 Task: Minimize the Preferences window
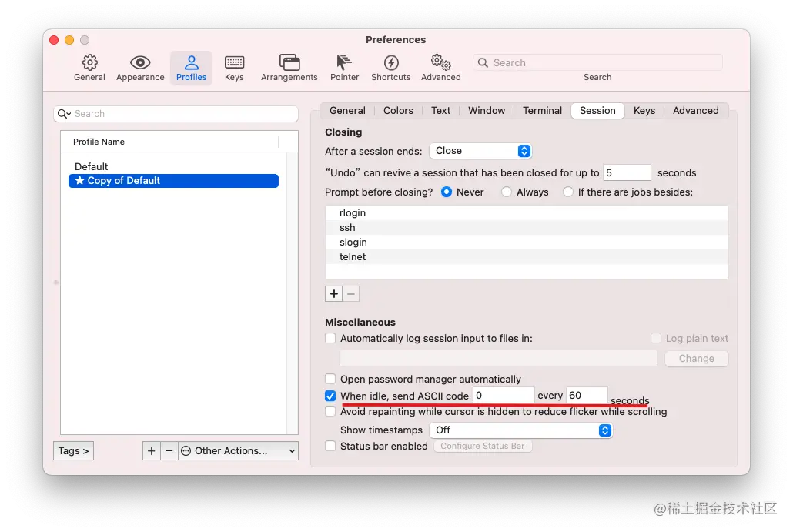point(69,40)
